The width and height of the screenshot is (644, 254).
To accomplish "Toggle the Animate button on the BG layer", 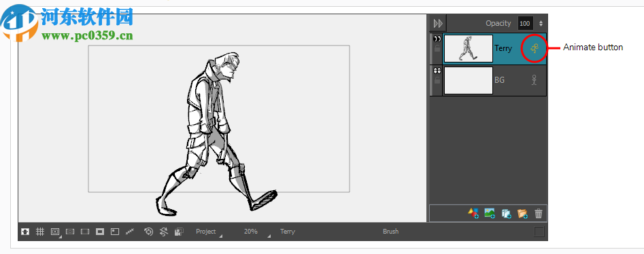I will click(534, 80).
